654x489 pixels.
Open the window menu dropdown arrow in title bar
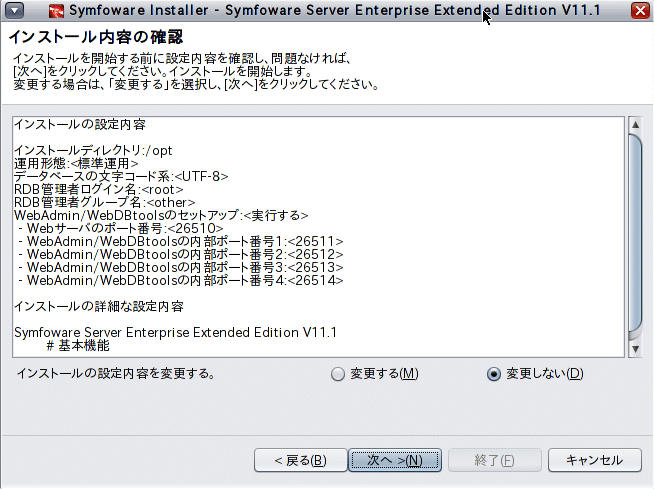tap(15, 10)
